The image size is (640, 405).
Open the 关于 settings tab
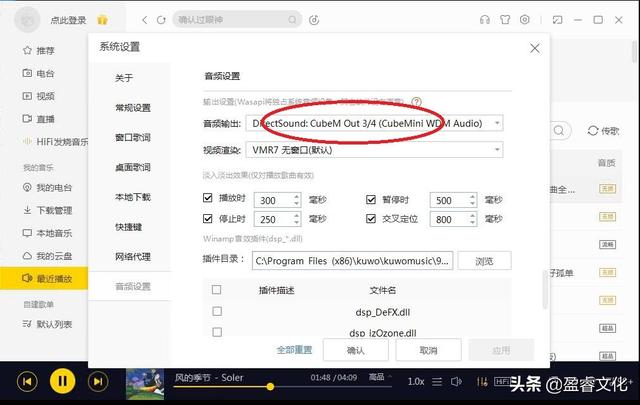click(124, 78)
